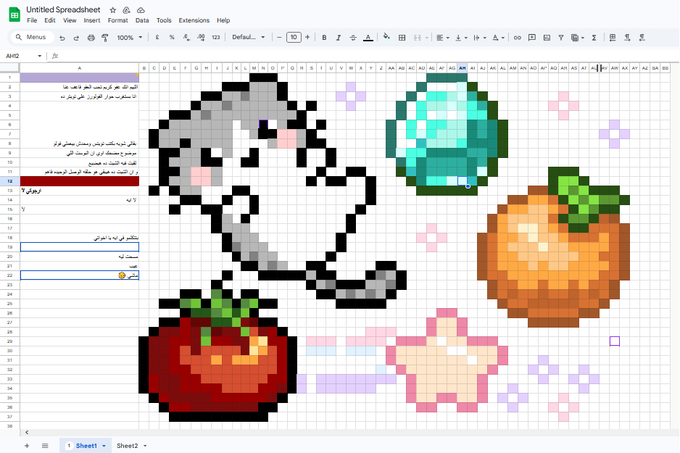
Task: Click the Move to folder icon
Action: coord(127,10)
